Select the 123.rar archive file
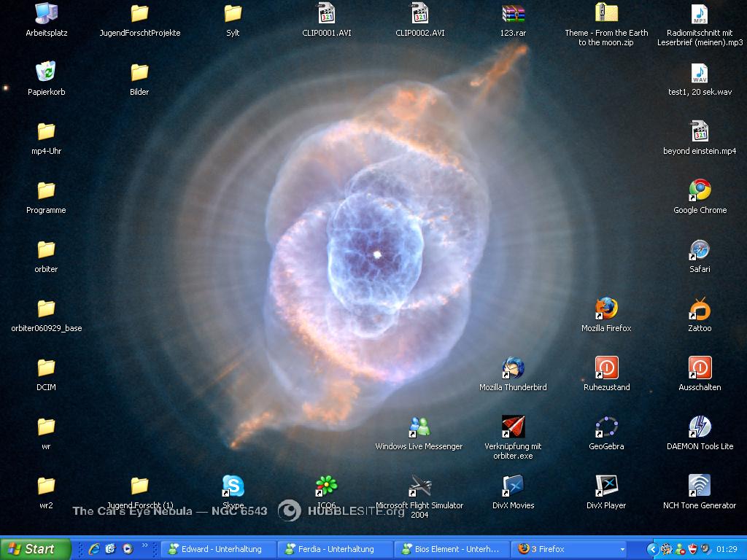Viewport: 747px width, 560px height. tap(513, 14)
